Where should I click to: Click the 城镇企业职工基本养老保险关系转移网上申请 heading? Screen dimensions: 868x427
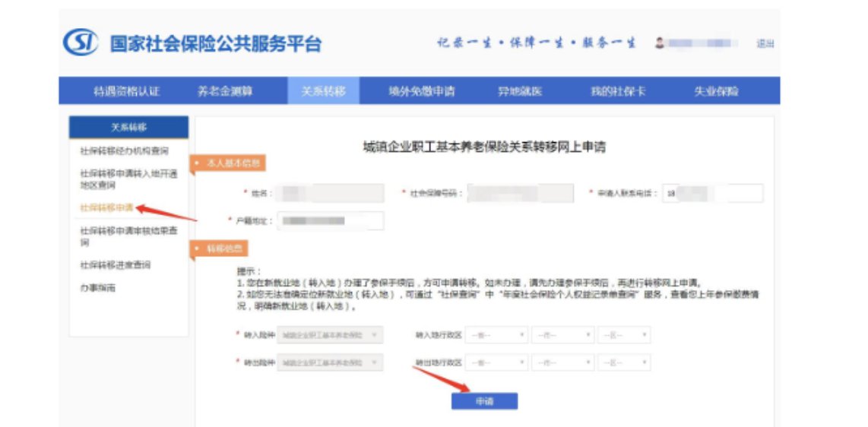tap(484, 147)
